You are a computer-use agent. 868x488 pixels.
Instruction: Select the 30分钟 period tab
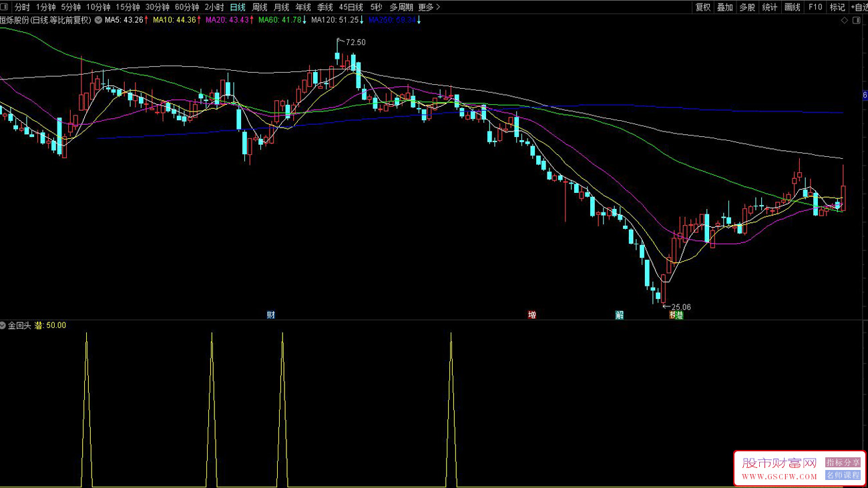click(x=158, y=7)
